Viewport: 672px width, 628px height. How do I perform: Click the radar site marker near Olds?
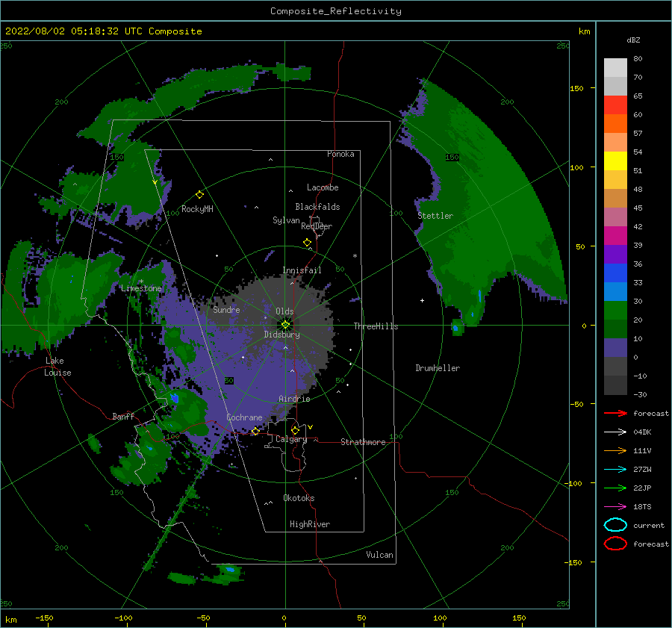[x=285, y=325]
